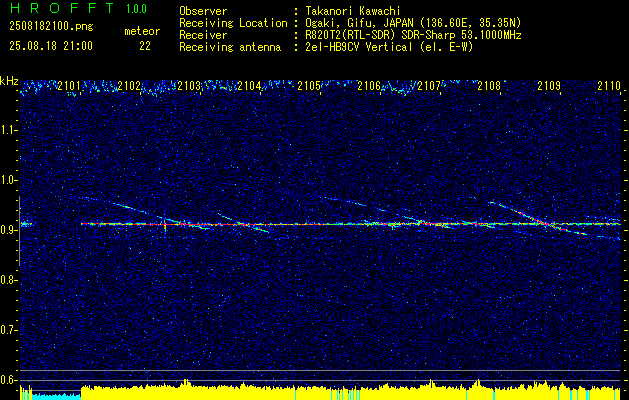629x400 pixels.
Task: Click the 2el-HB9CV antenna description
Action: point(390,47)
